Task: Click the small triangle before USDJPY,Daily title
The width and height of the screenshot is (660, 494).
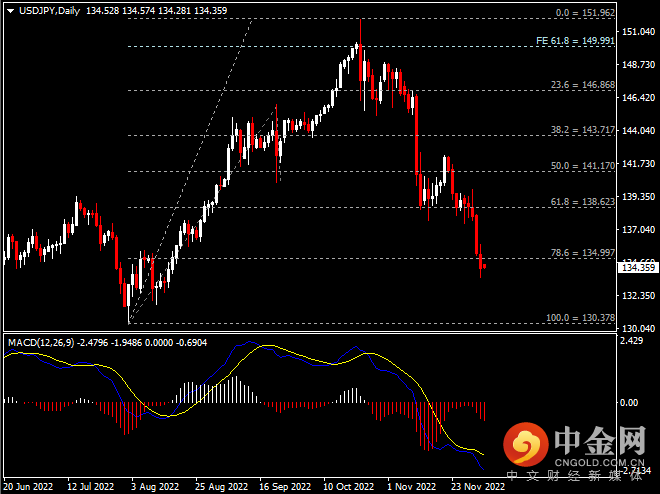Action: (9, 11)
